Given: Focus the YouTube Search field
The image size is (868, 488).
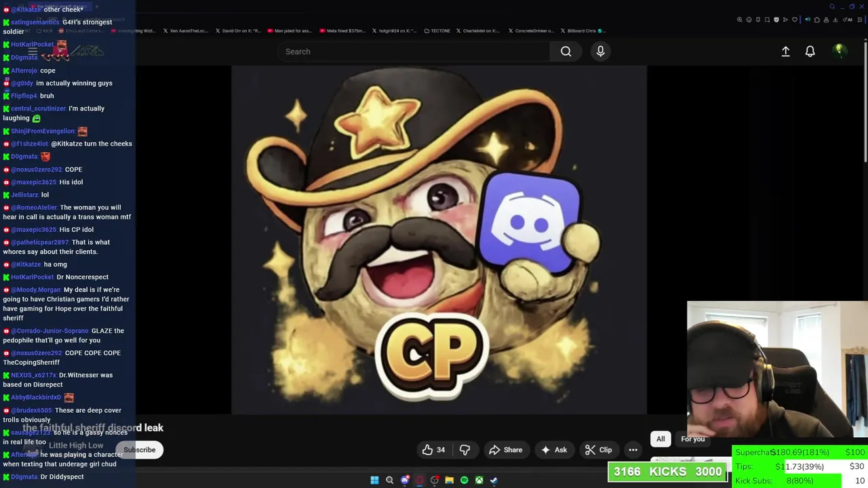Looking at the screenshot, I should 414,52.
